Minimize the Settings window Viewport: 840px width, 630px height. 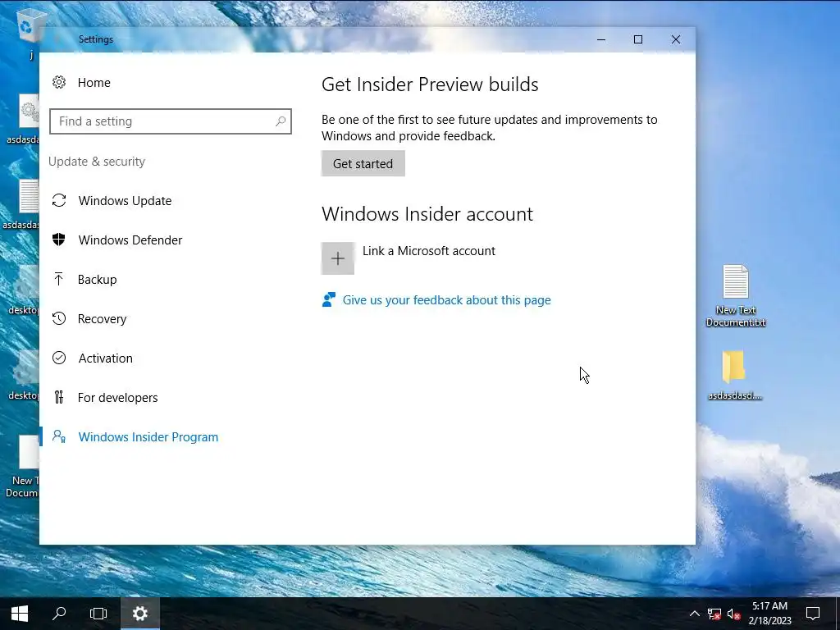tap(601, 39)
